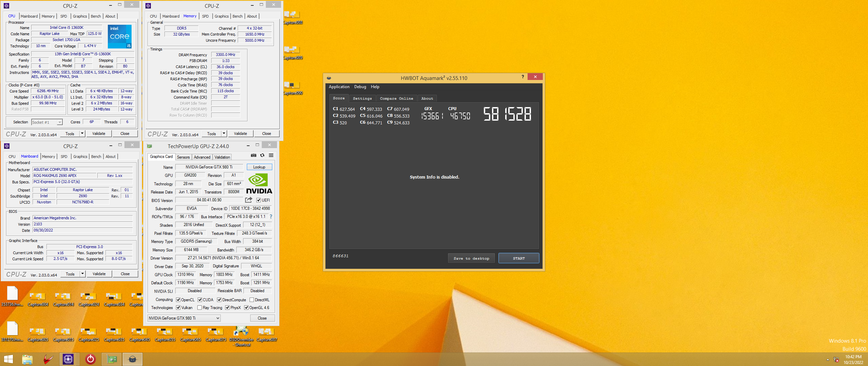Image resolution: width=868 pixels, height=366 pixels.
Task: Toggle the DirectML checkbox
Action: [252, 300]
